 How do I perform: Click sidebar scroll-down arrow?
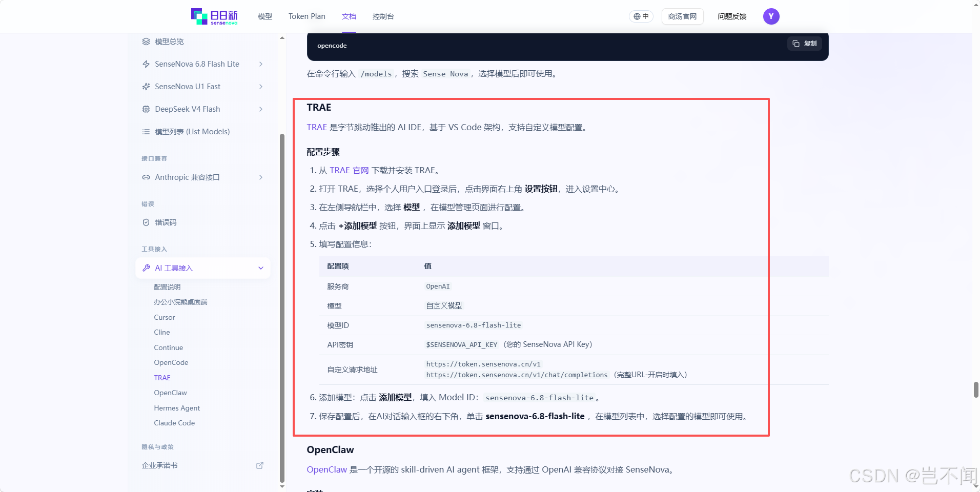282,486
